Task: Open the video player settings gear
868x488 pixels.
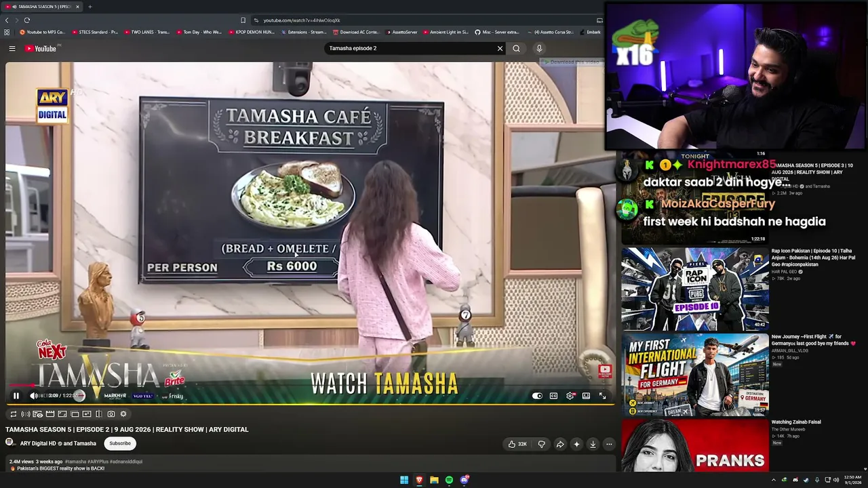Action: pyautogui.click(x=570, y=396)
